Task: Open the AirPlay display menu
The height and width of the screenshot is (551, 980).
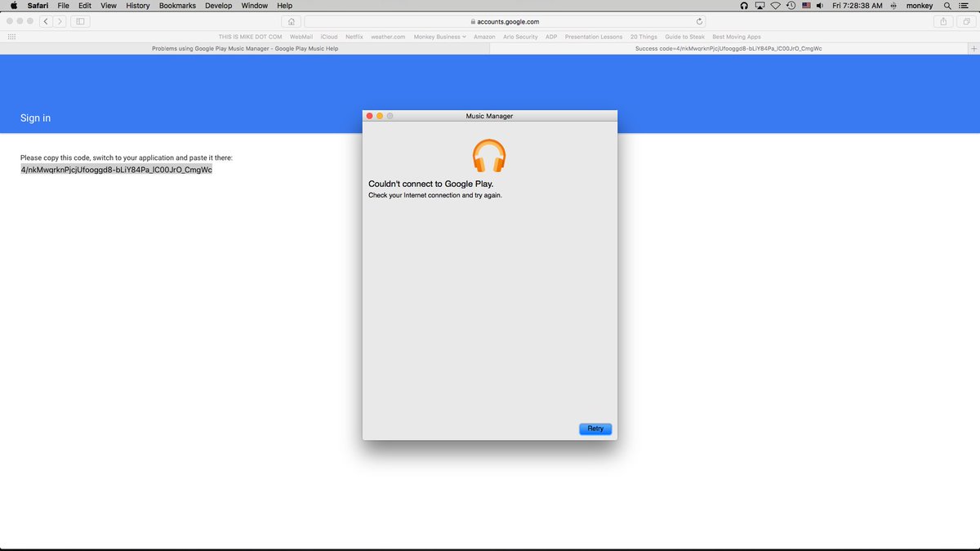Action: pyautogui.click(x=759, y=6)
